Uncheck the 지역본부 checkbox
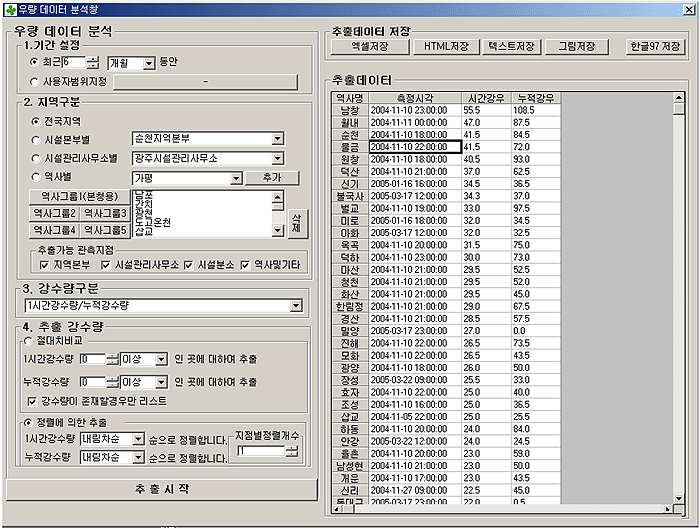 43,265
